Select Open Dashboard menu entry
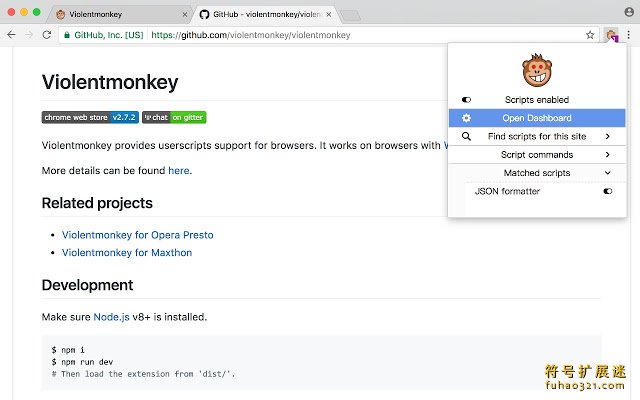This screenshot has width=640, height=400. [x=537, y=118]
